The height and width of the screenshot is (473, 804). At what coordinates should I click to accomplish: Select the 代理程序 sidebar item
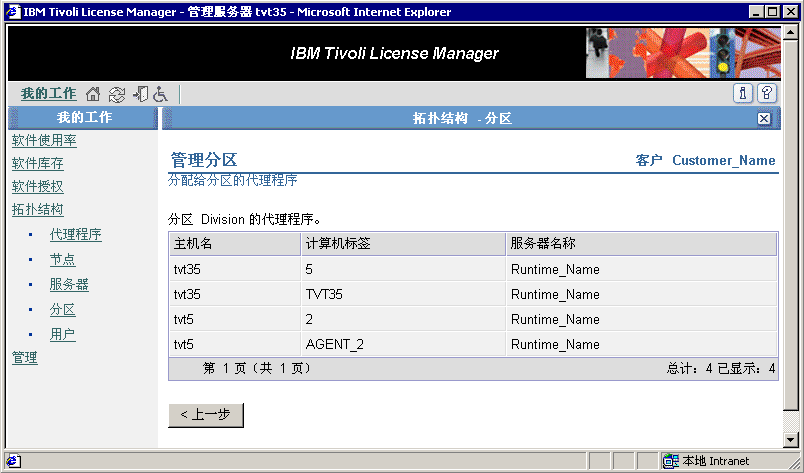(75, 234)
